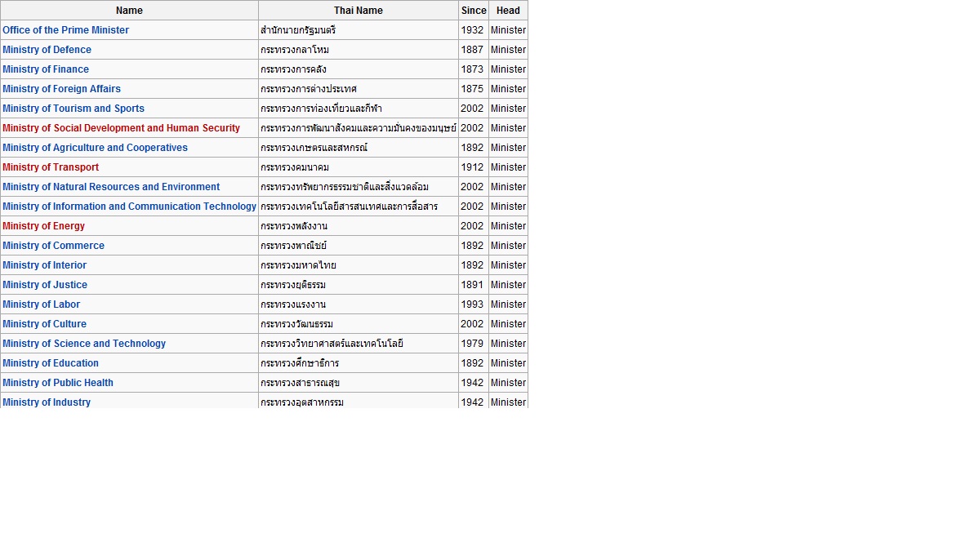Viewport: 980px width, 551px height.
Task: Click the Thai name in the Prime Minister's Office row
Action: [x=298, y=30]
